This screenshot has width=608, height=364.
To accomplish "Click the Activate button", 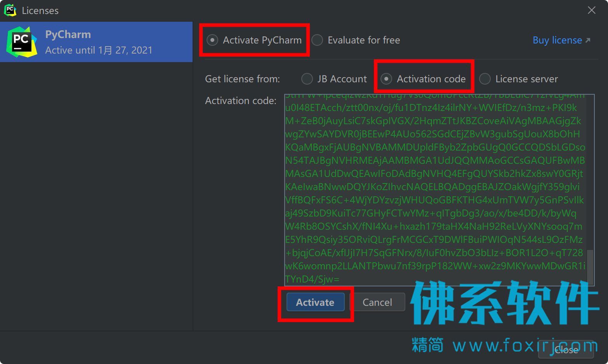I will 315,302.
